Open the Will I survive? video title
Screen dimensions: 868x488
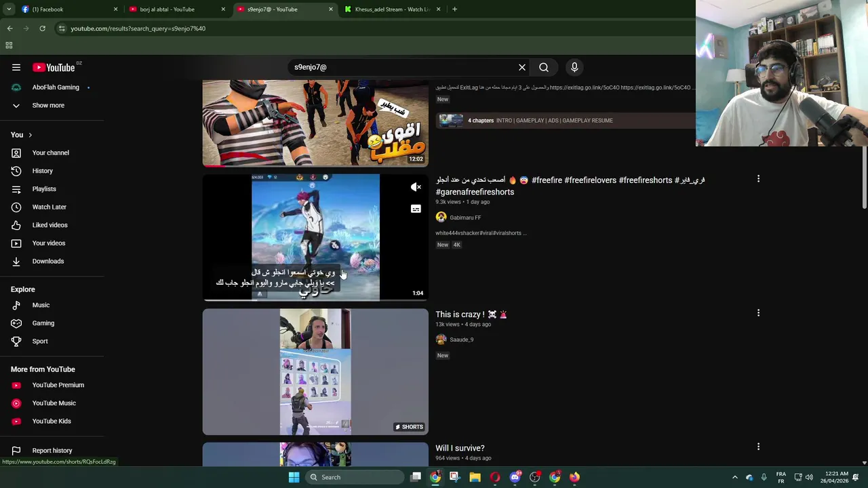click(x=460, y=448)
